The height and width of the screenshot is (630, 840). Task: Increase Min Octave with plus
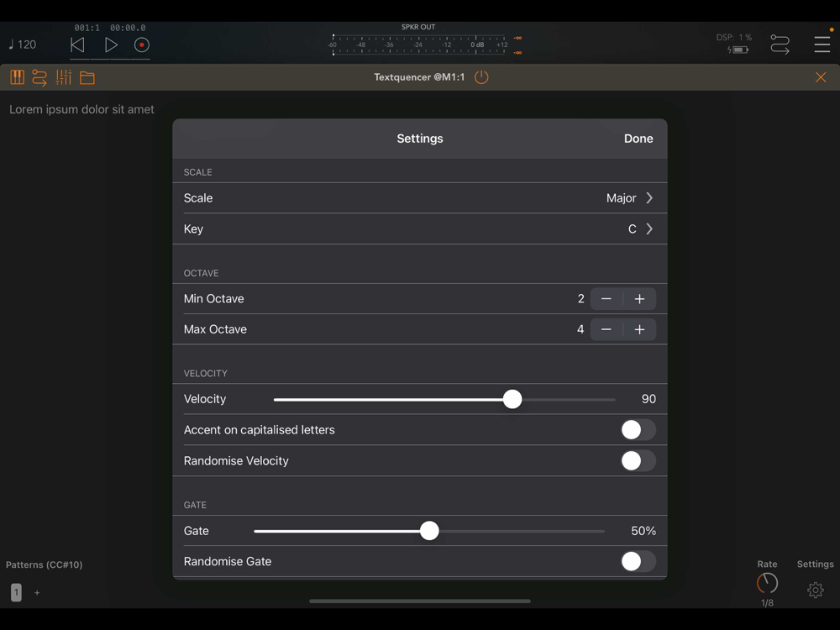click(x=639, y=299)
